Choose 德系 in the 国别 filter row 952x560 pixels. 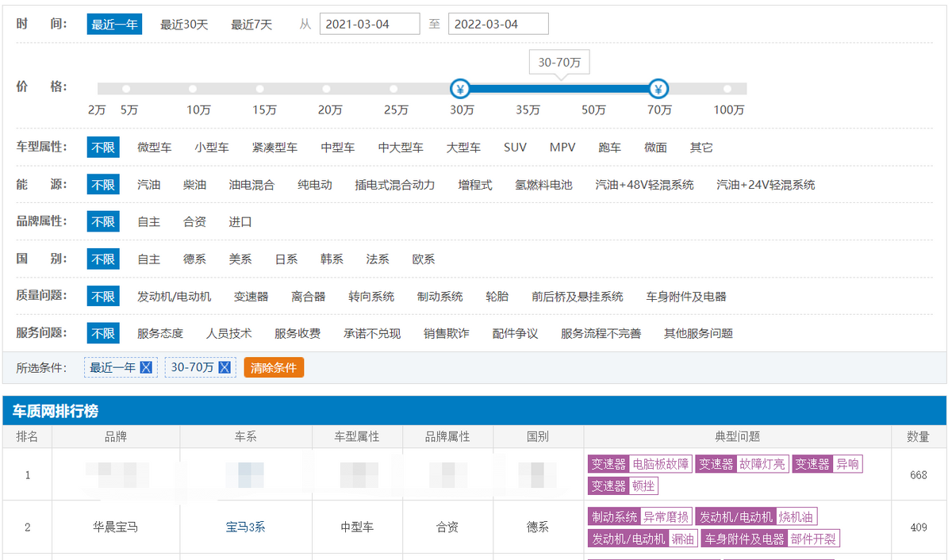tap(194, 259)
